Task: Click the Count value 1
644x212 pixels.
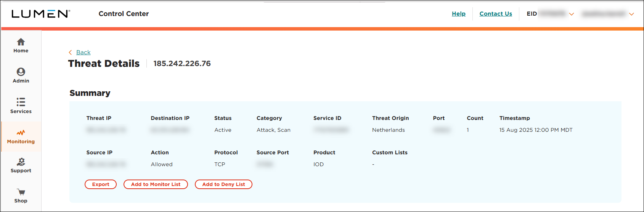Action: pyautogui.click(x=468, y=130)
